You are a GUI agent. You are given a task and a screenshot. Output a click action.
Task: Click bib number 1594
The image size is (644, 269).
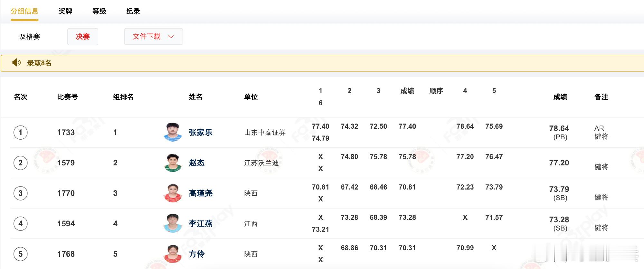66,224
